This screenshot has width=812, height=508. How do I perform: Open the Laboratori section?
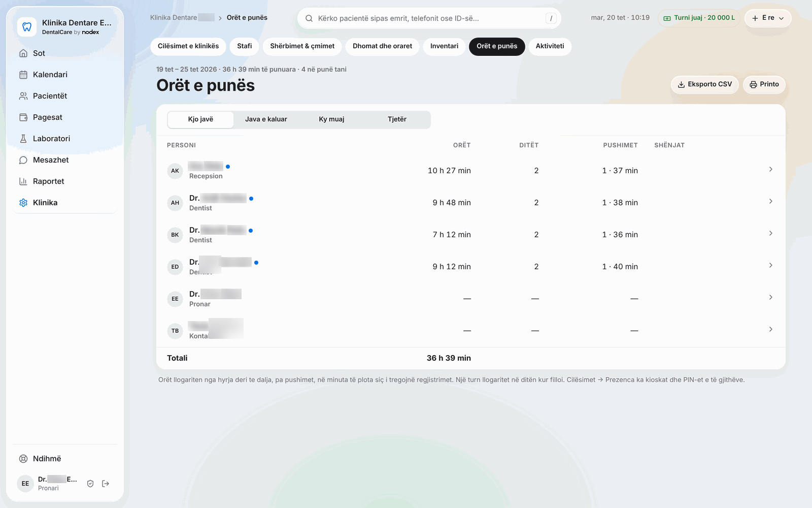click(x=65, y=139)
